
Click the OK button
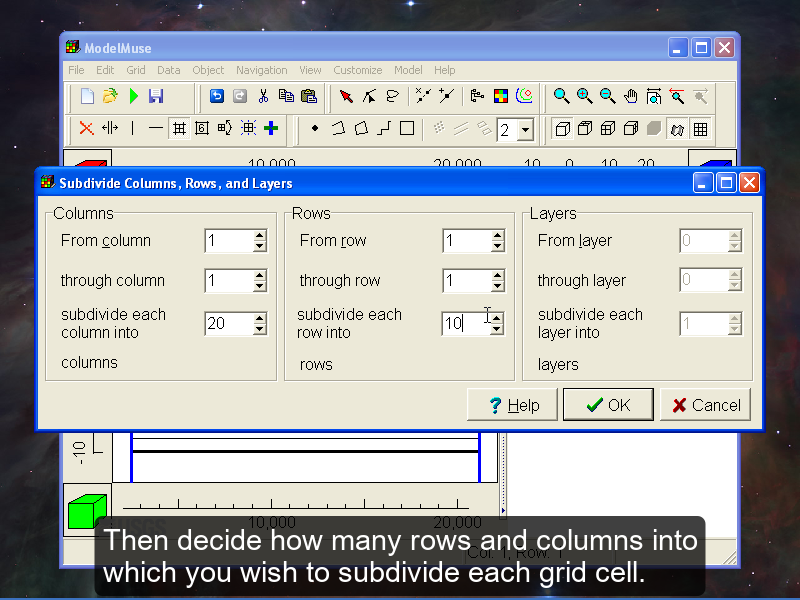click(608, 405)
